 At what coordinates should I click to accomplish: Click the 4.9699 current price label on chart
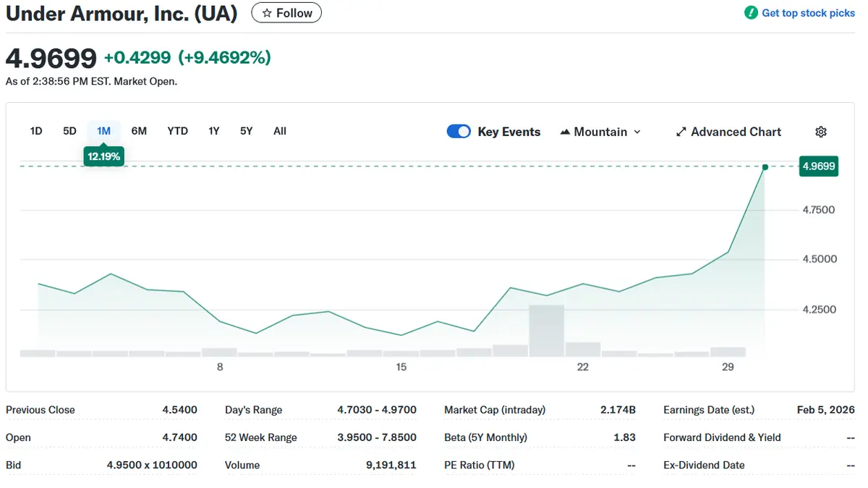pyautogui.click(x=818, y=167)
